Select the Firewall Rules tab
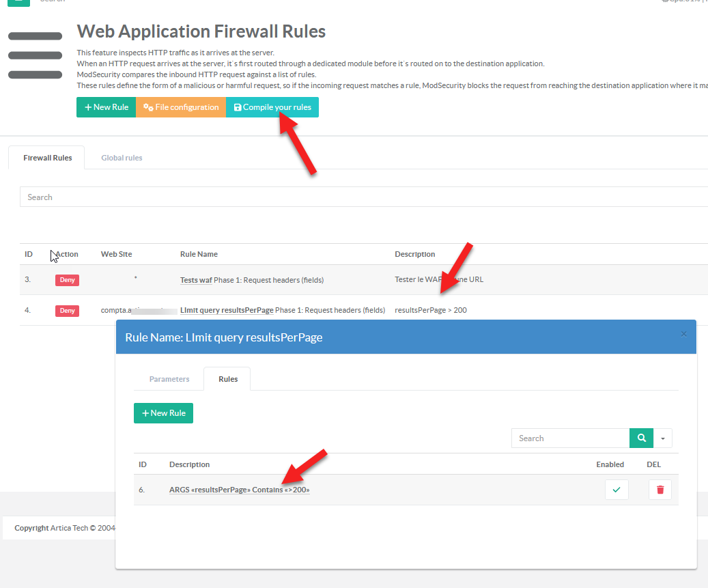 [x=47, y=158]
